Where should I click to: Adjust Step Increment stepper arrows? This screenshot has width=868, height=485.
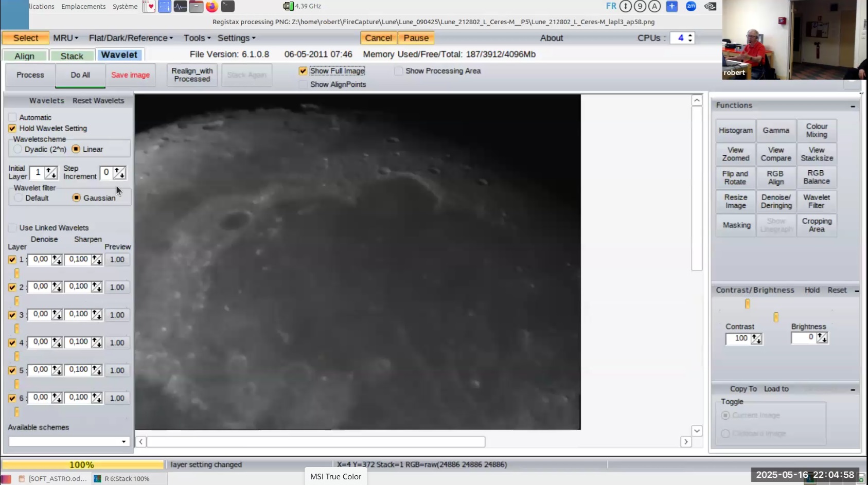(x=119, y=173)
